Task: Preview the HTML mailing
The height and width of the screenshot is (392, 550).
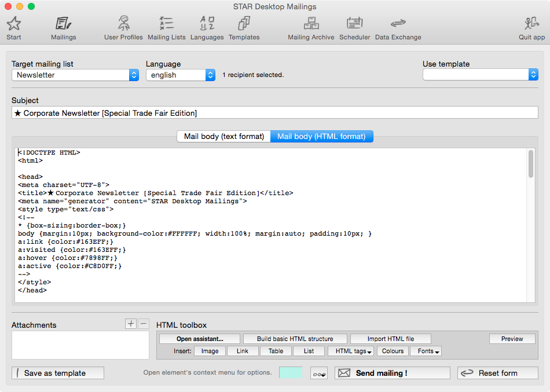Action: [x=512, y=339]
